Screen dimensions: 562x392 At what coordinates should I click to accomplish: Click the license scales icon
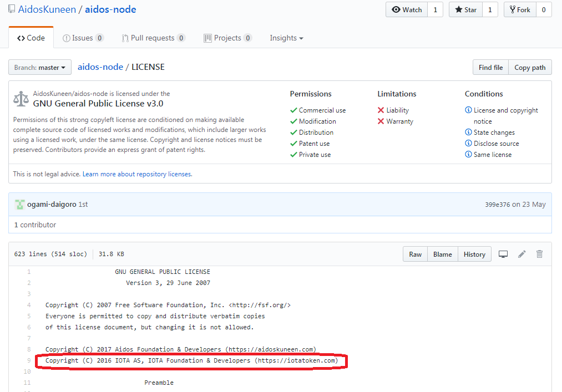coord(21,99)
